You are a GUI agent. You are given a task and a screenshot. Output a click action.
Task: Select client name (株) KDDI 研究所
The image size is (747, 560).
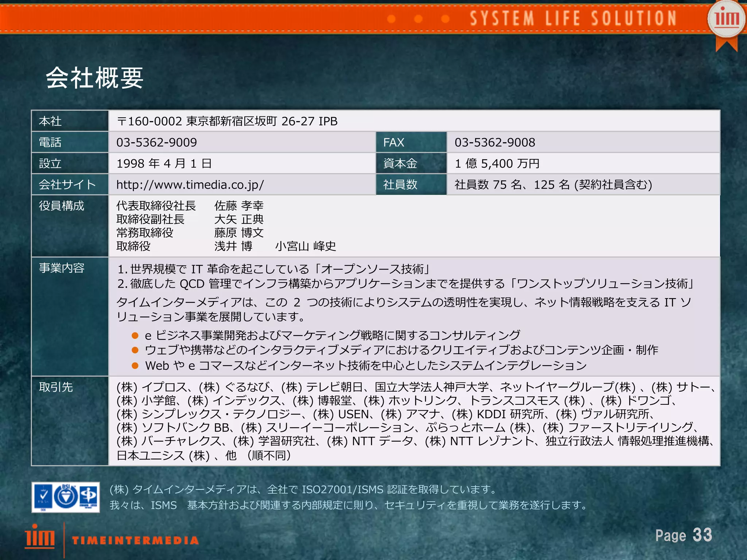498,414
